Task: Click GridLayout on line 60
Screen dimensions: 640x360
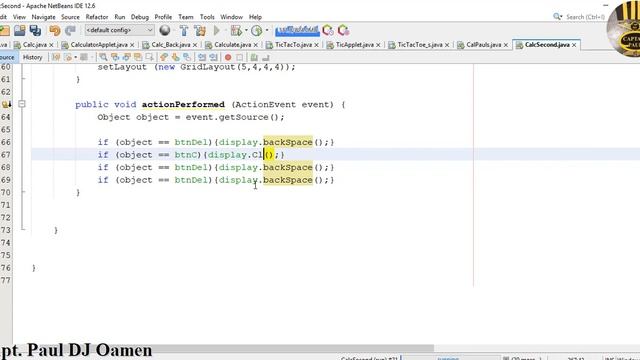Action: 208,67
